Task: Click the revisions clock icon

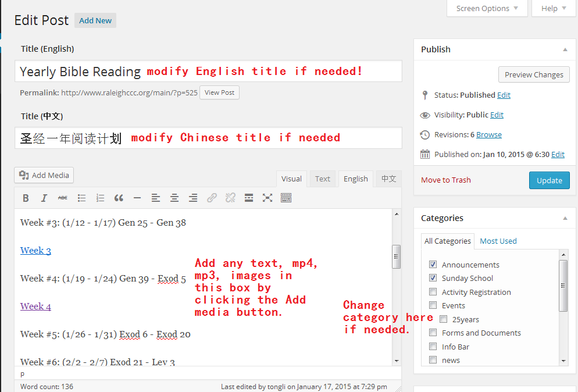Action: coord(425,135)
